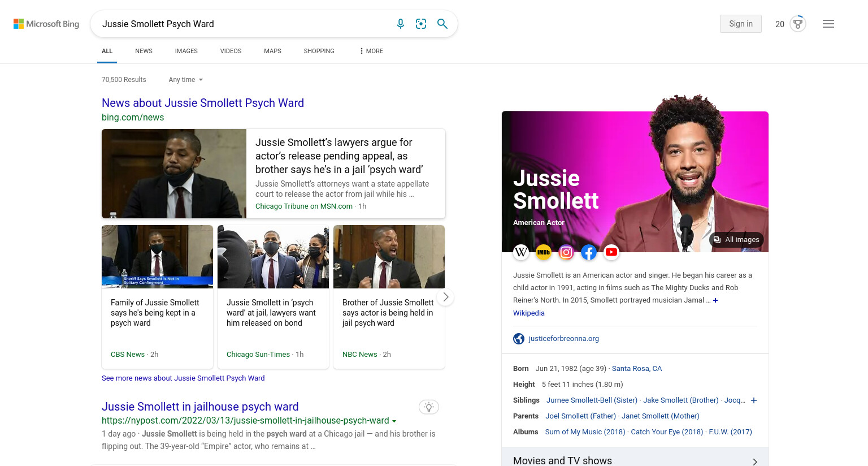Image resolution: width=868 pixels, height=466 pixels.
Task: Open the Facebook profile icon
Action: pos(589,252)
